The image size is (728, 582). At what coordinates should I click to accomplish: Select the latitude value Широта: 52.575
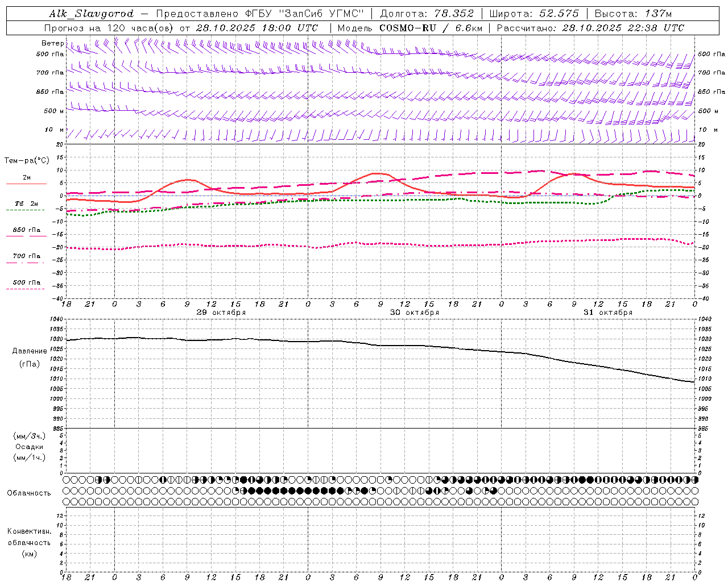(534, 14)
